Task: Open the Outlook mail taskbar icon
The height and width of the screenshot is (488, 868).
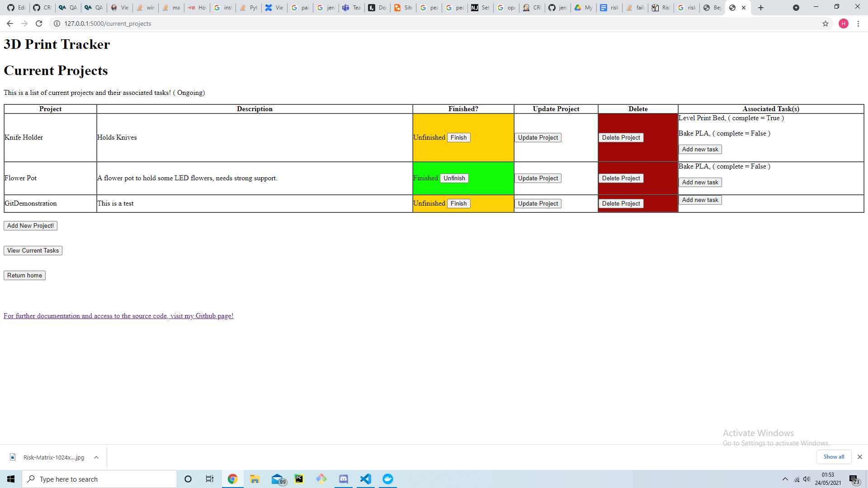Action: (x=278, y=479)
